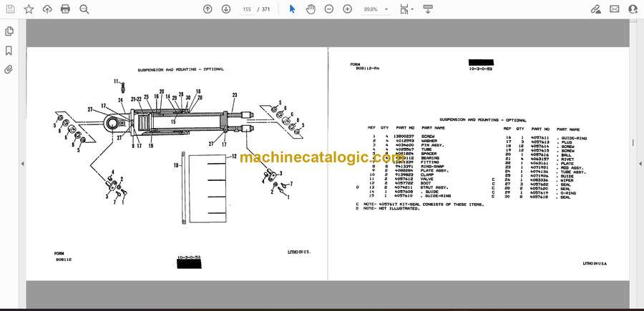644x311 pixels.
Task: Click the 'ROD ASSY.' part name
Action: 571,168
